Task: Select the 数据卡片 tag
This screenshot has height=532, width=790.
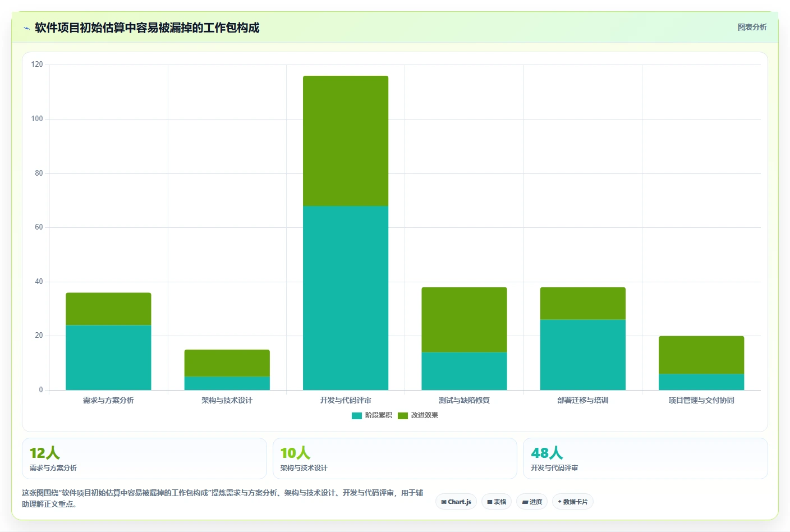Action: 573,502
